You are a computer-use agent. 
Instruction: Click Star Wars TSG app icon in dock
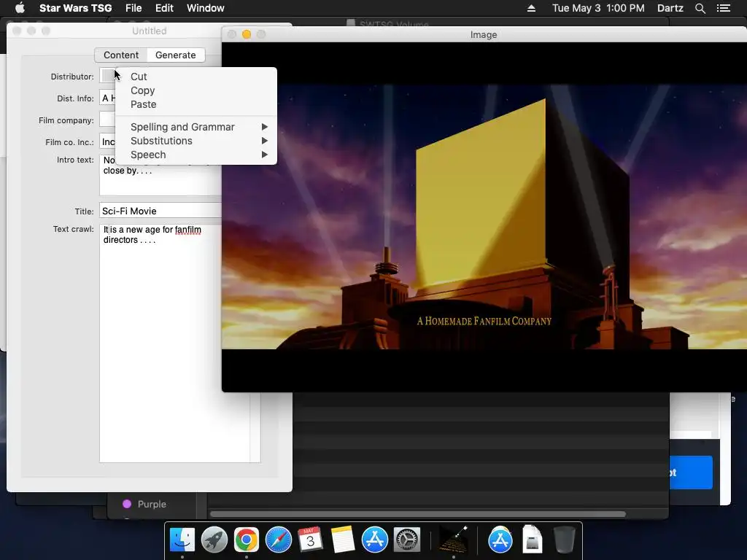click(453, 540)
